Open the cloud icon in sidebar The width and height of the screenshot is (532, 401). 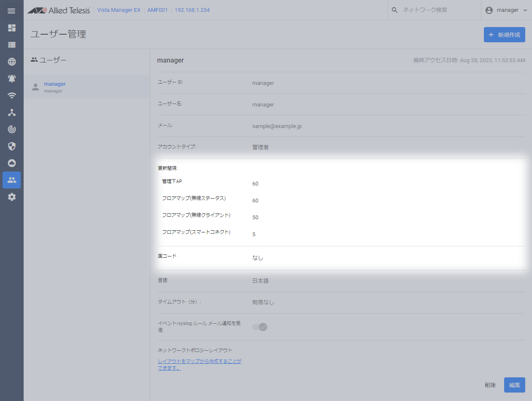[12, 163]
